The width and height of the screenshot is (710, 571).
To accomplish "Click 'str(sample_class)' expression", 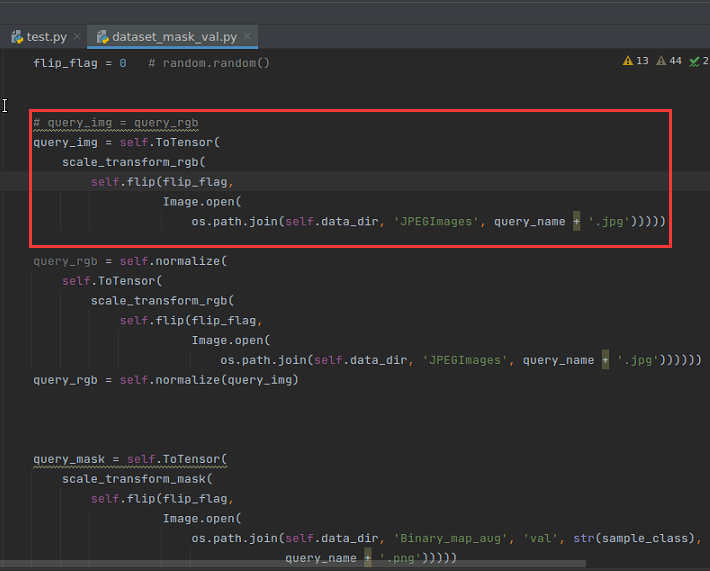I will tap(633, 538).
